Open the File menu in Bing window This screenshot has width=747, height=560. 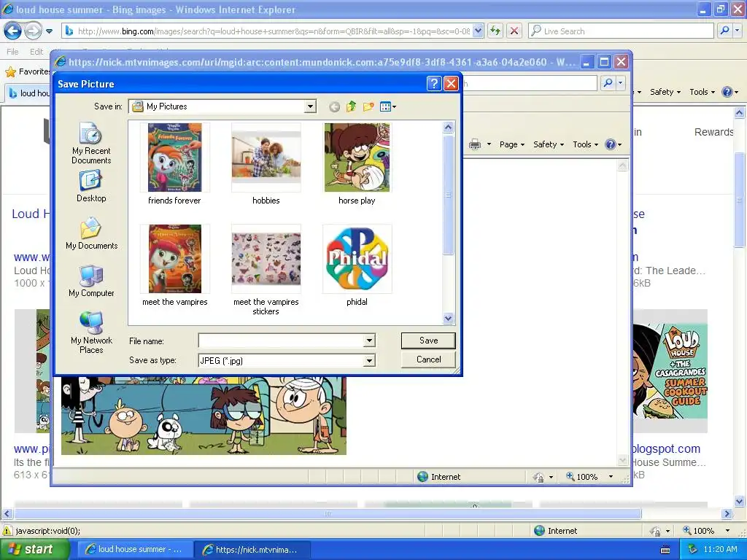pyautogui.click(x=13, y=52)
